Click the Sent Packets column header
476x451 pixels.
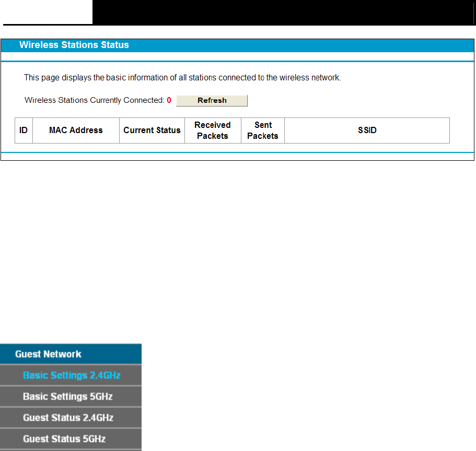[x=263, y=130]
